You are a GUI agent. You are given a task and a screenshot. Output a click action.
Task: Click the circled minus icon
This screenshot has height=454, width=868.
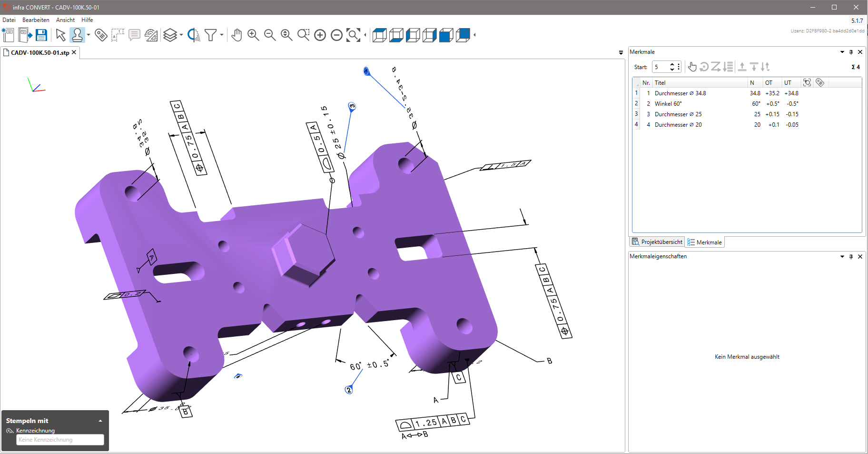[x=336, y=35]
